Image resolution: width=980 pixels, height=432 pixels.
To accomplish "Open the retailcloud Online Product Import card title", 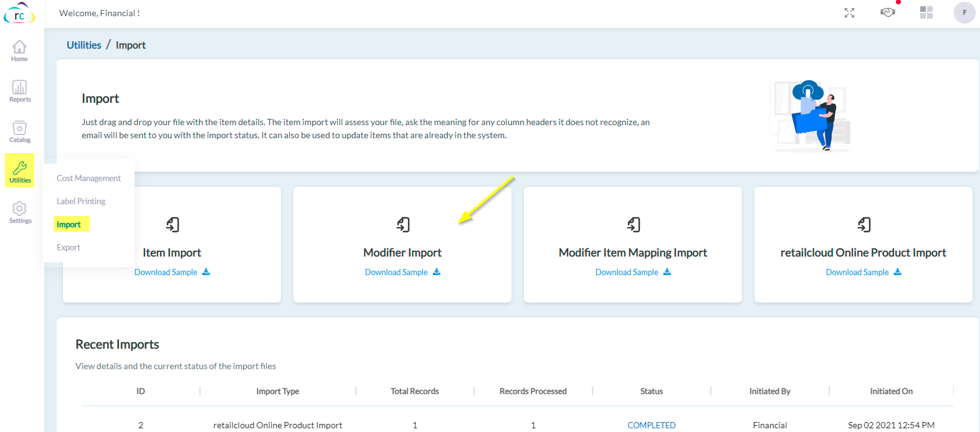I will pos(863,253).
